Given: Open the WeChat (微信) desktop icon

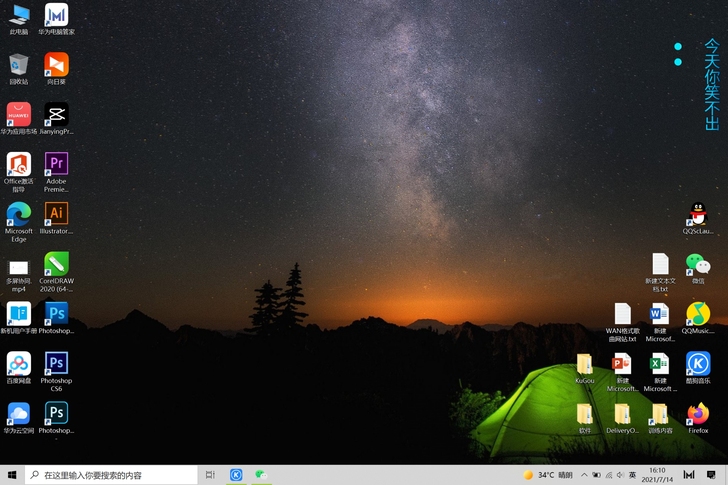Looking at the screenshot, I should (x=698, y=264).
